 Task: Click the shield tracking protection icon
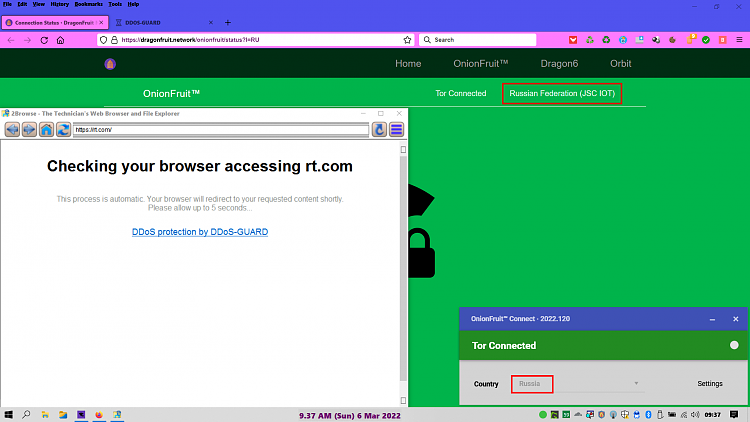coord(103,40)
